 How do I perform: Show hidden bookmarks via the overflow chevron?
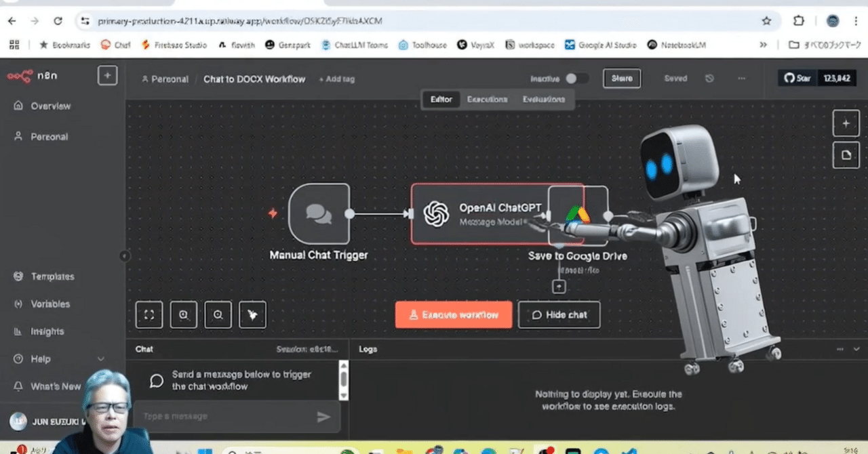[x=764, y=45]
